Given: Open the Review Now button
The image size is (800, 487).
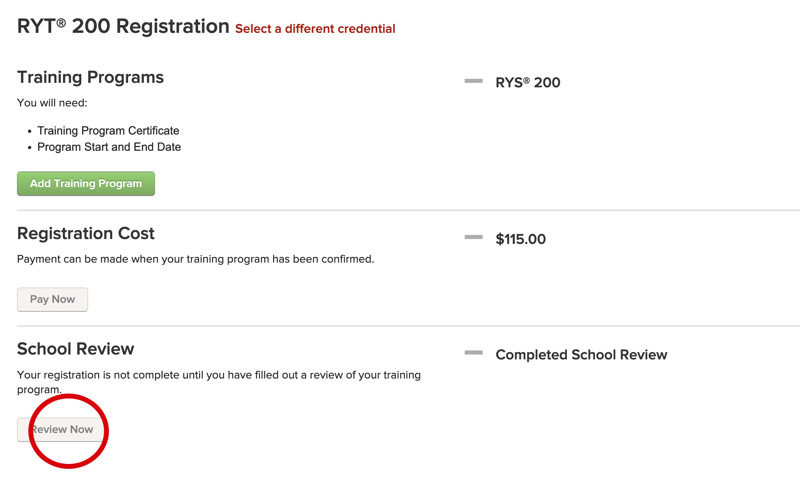Looking at the screenshot, I should click(x=61, y=430).
